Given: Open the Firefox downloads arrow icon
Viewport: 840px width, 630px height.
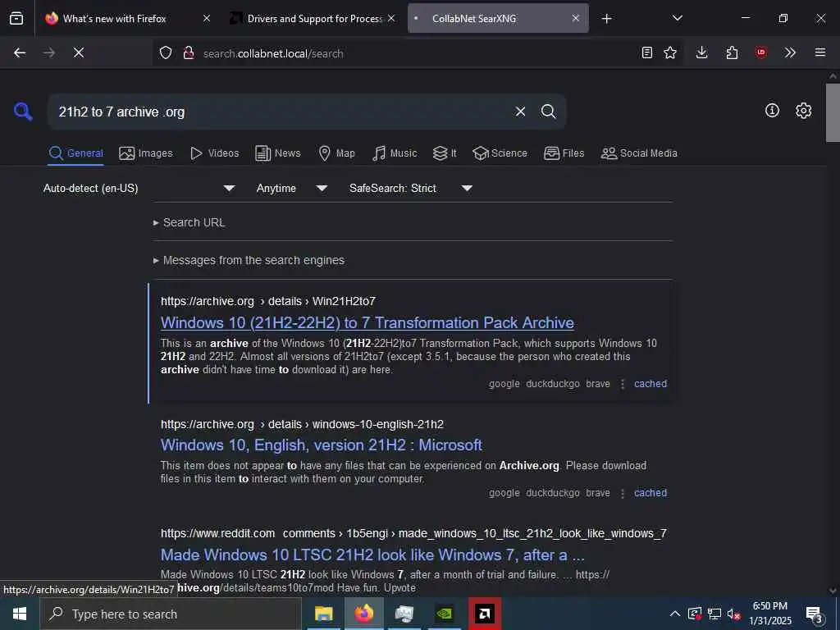Looking at the screenshot, I should (702, 52).
